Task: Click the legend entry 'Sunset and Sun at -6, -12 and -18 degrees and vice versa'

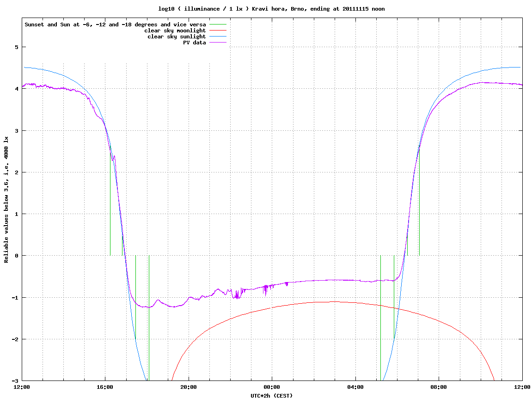Action: tap(115, 25)
